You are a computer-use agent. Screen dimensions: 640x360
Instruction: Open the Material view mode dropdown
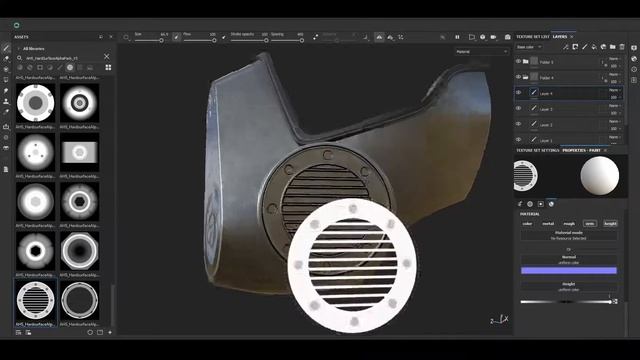point(482,52)
